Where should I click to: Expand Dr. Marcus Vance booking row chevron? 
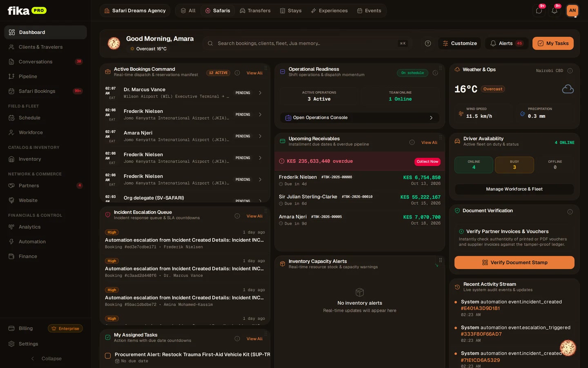coord(260,93)
